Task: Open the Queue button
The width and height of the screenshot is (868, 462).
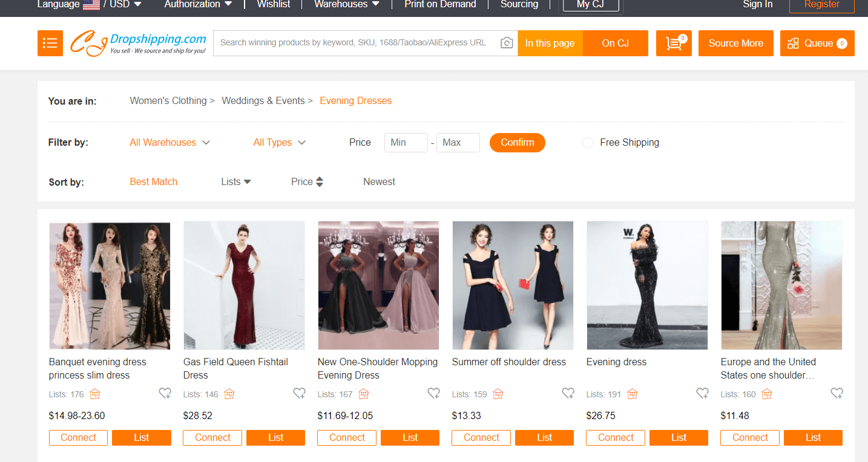Action: click(x=817, y=43)
